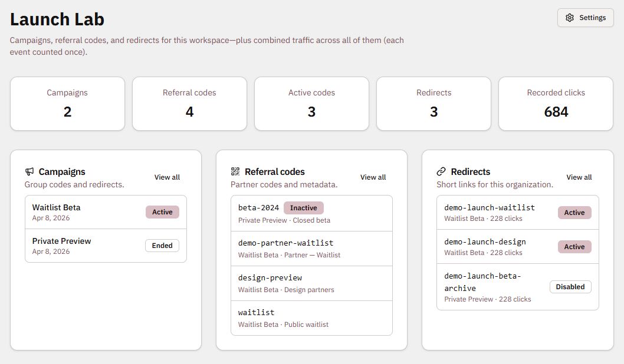The image size is (624, 364).
Task: Click the Active codes stat card
Action: point(311,104)
